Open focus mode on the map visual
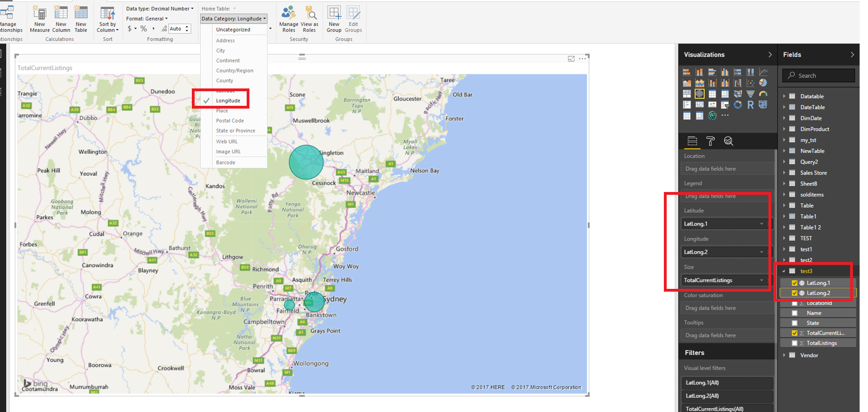Screen dimensions: 868x412 click(x=571, y=58)
